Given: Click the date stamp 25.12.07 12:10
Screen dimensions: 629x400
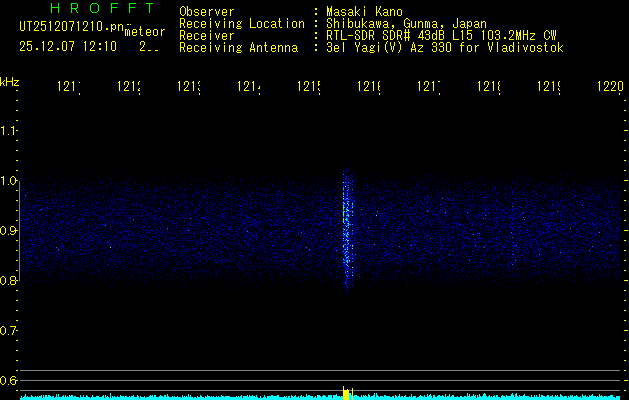Looking at the screenshot, I should tap(68, 46).
